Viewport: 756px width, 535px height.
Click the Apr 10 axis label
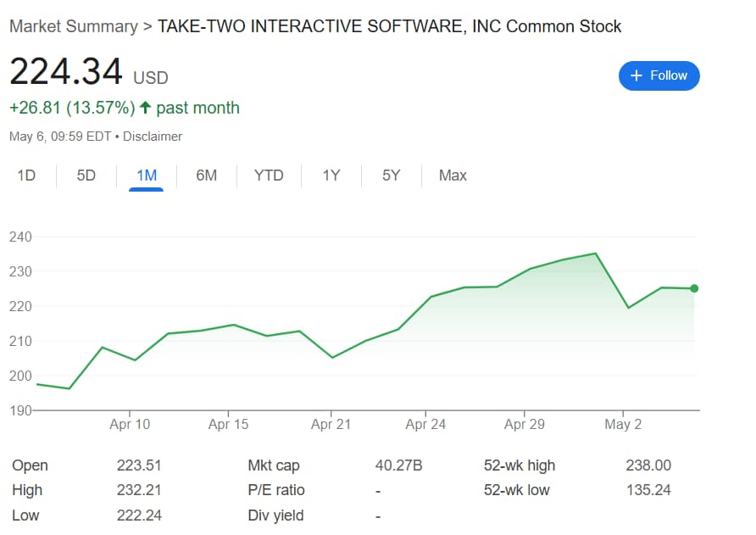[130, 425]
